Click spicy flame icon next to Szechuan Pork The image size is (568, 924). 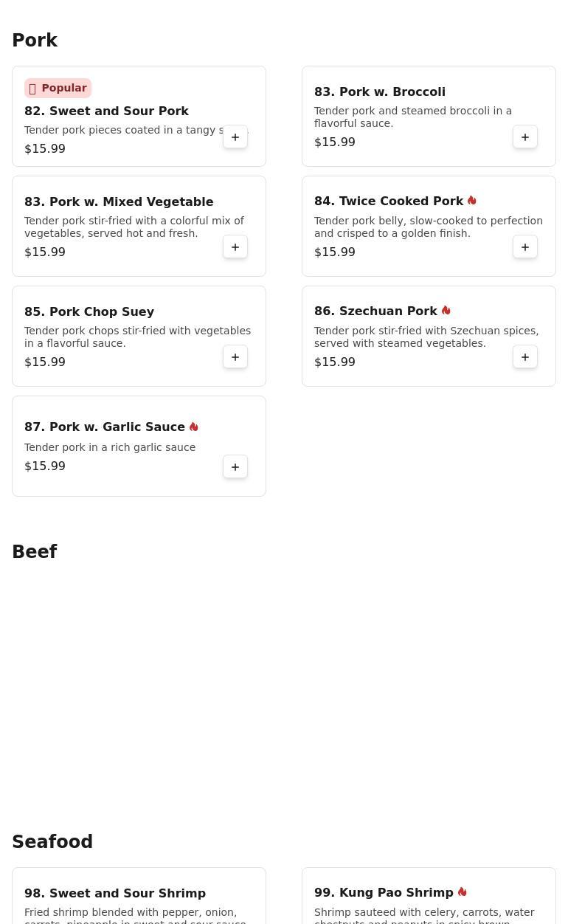(x=446, y=311)
